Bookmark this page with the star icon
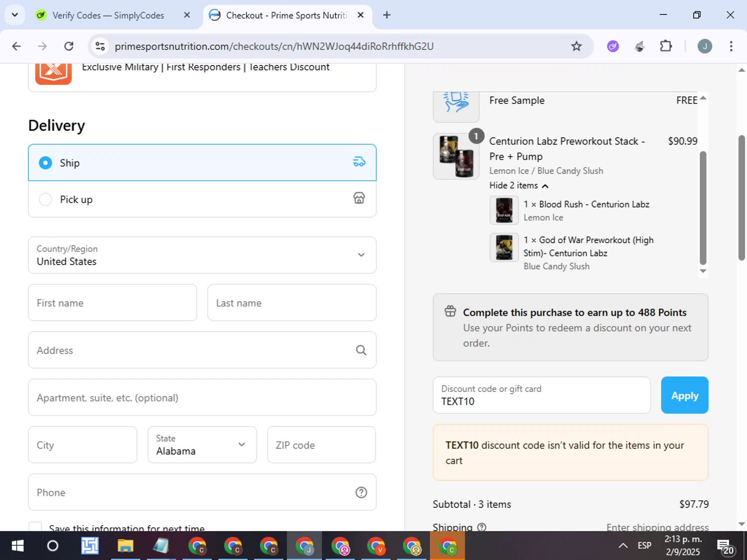 (576, 46)
